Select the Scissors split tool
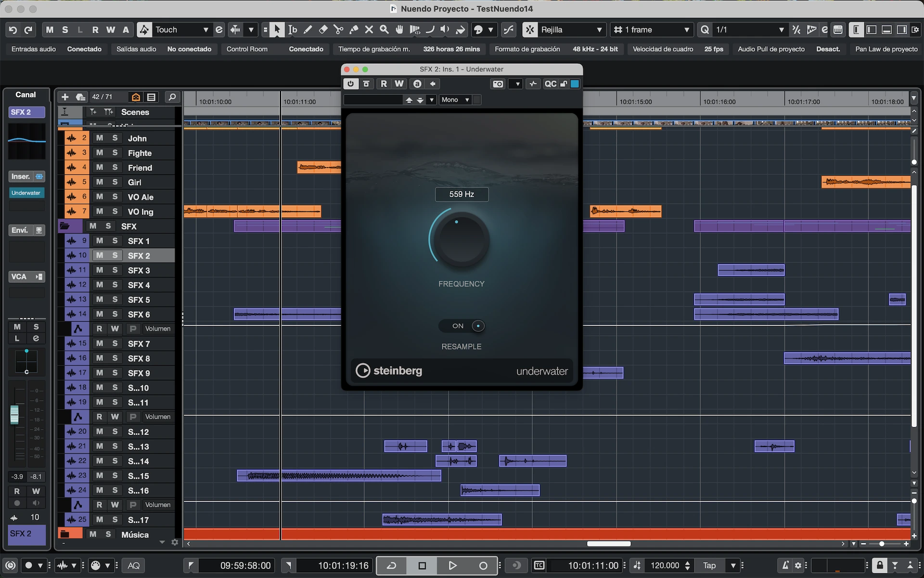 click(338, 30)
